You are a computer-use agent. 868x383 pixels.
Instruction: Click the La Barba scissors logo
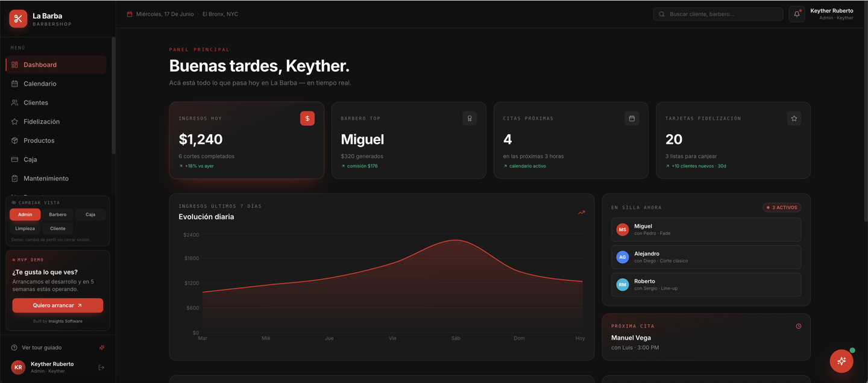click(x=18, y=19)
